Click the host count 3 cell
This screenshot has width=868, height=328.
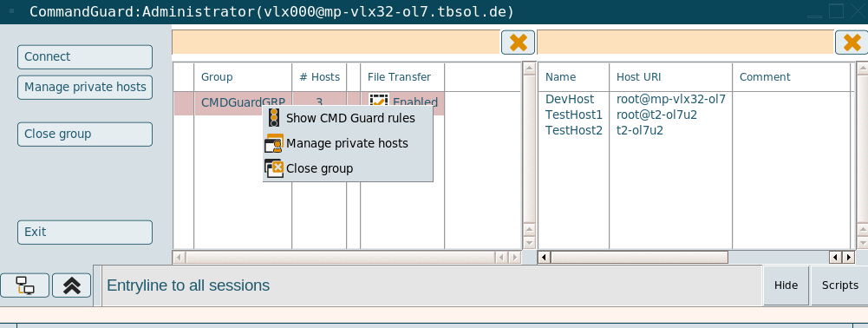tap(319, 102)
